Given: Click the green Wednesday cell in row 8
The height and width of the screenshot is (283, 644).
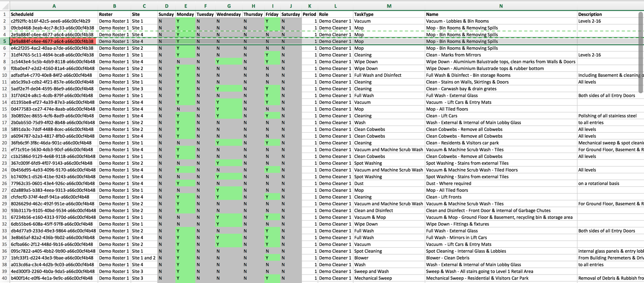Looking at the screenshot, I should (229, 61).
